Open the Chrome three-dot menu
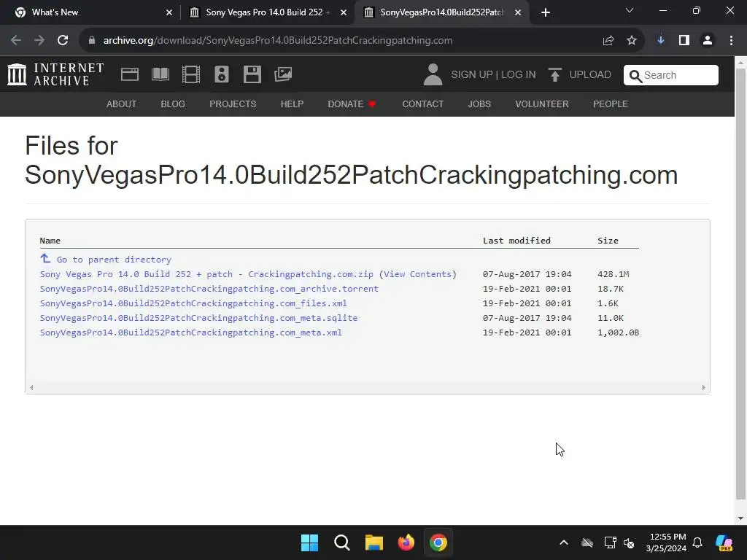The image size is (747, 560). [x=731, y=41]
